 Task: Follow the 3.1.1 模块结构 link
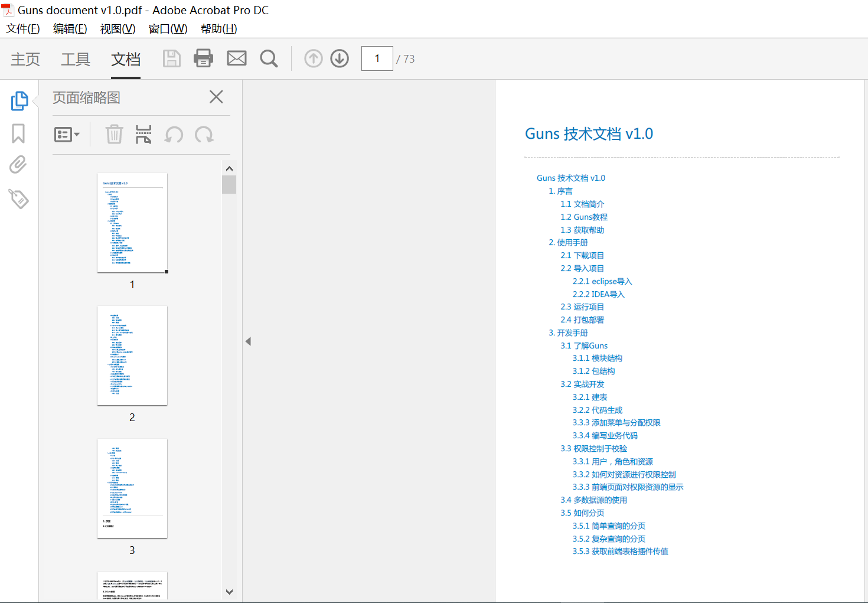coord(597,358)
